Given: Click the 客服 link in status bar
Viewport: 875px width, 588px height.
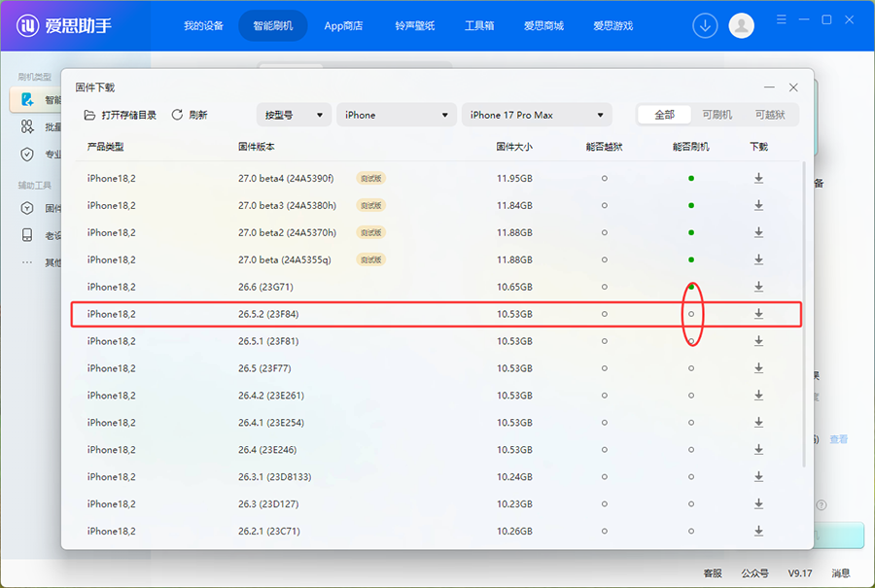Looking at the screenshot, I should click(x=713, y=573).
